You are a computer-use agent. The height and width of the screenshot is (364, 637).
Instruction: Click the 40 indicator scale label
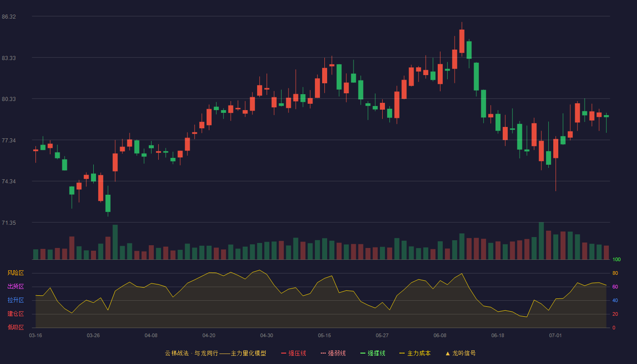(x=615, y=300)
